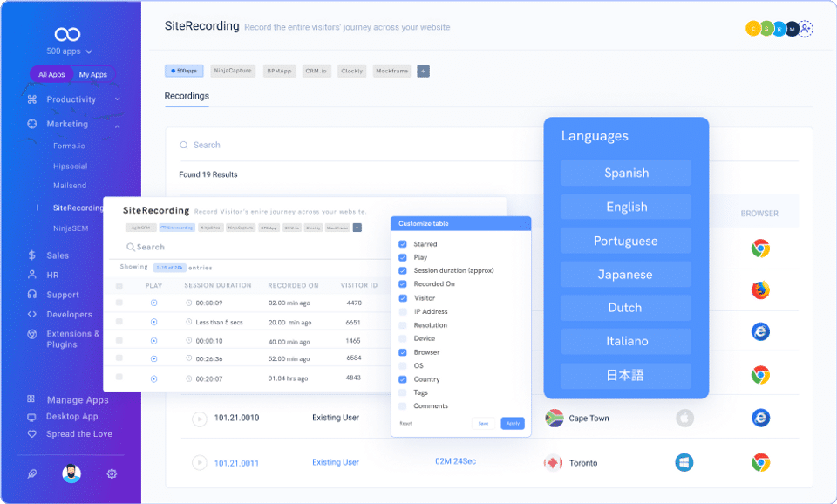Select the NinjaCapture site tag
This screenshot has width=837, height=504.
tap(233, 71)
